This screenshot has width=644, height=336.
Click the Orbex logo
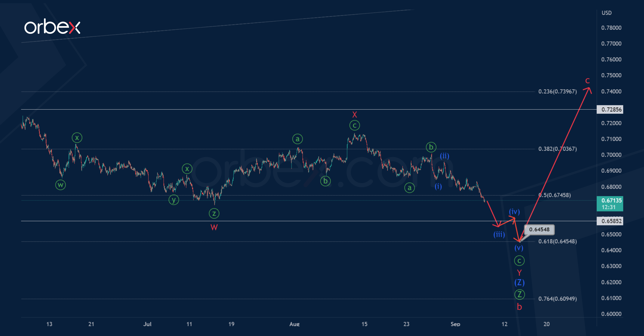click(x=52, y=27)
